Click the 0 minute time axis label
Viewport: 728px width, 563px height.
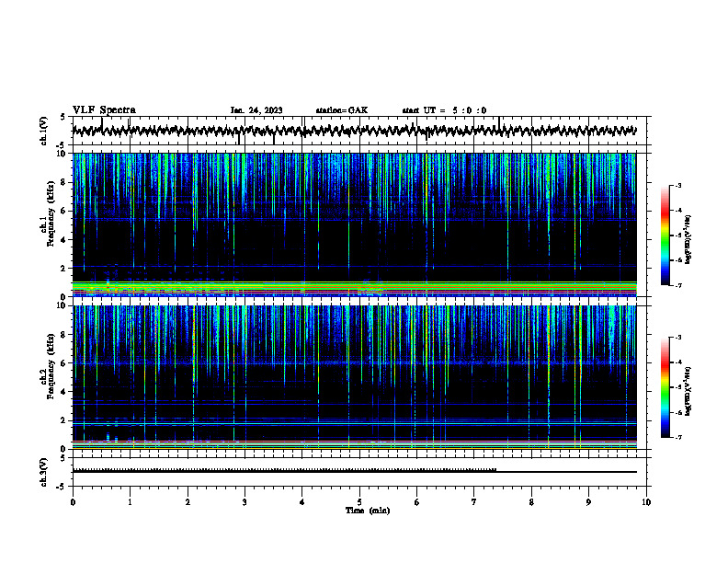click(73, 502)
